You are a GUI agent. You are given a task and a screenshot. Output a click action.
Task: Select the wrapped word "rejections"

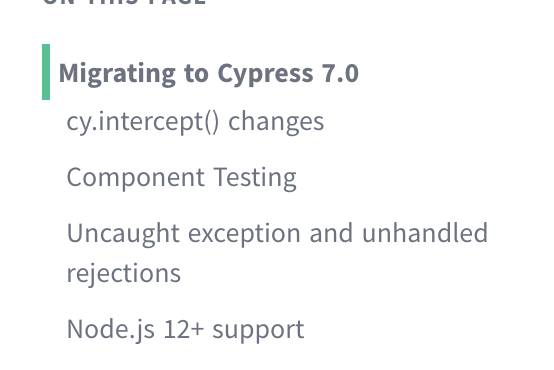click(124, 273)
